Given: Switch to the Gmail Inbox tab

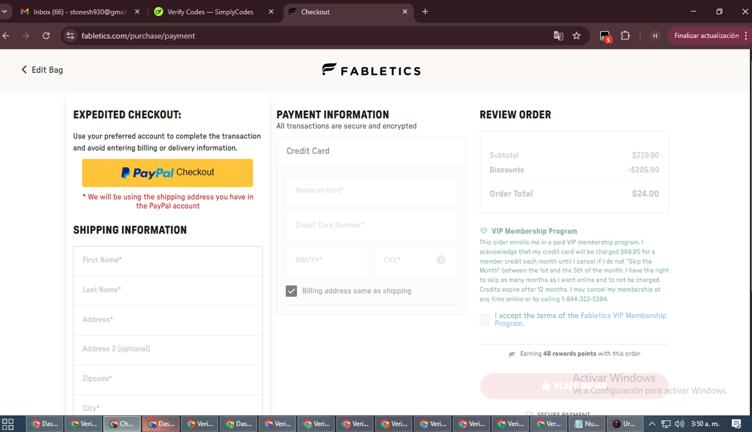Looking at the screenshot, I should [x=77, y=12].
